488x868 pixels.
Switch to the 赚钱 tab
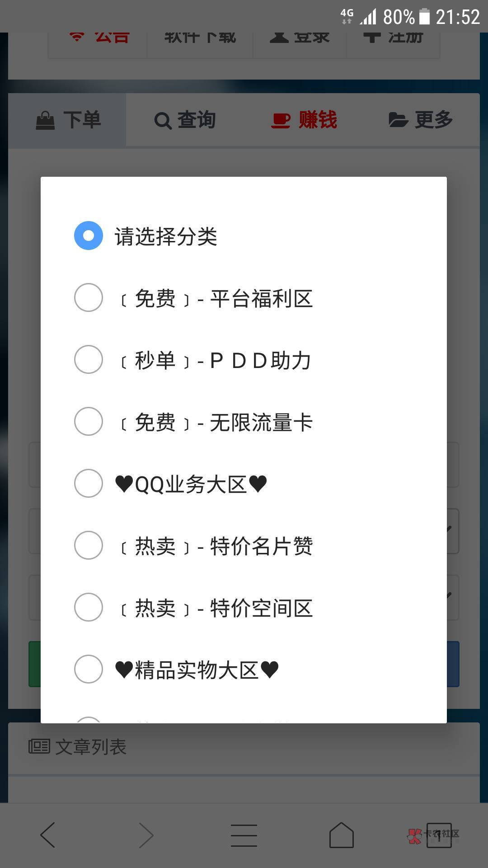pyautogui.click(x=305, y=120)
